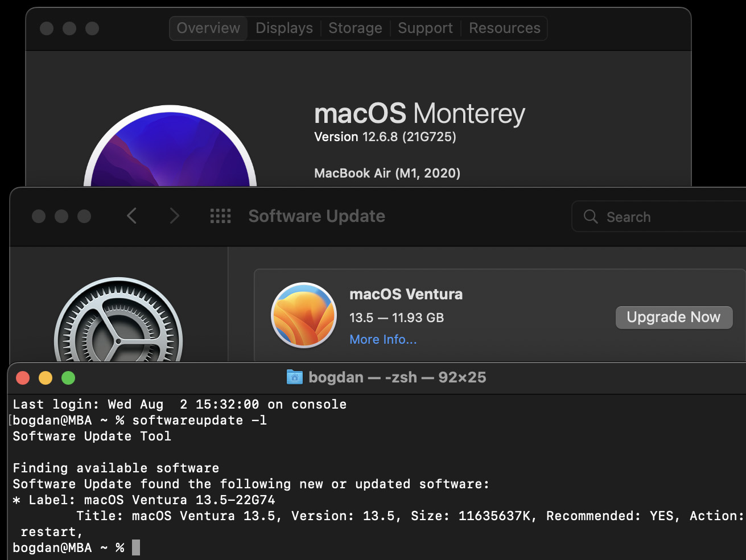Click Upgrade Now button
The height and width of the screenshot is (560, 746).
(674, 317)
